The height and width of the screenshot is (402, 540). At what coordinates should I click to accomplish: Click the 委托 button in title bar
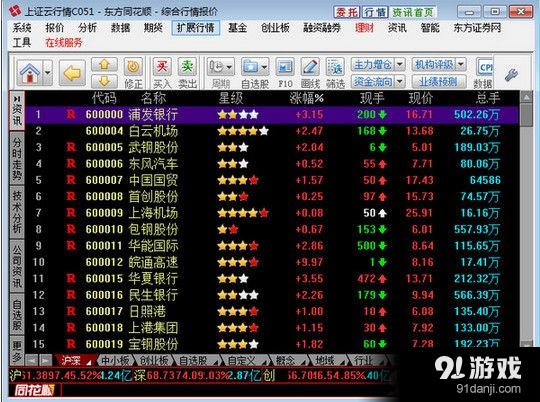pyautogui.click(x=347, y=12)
